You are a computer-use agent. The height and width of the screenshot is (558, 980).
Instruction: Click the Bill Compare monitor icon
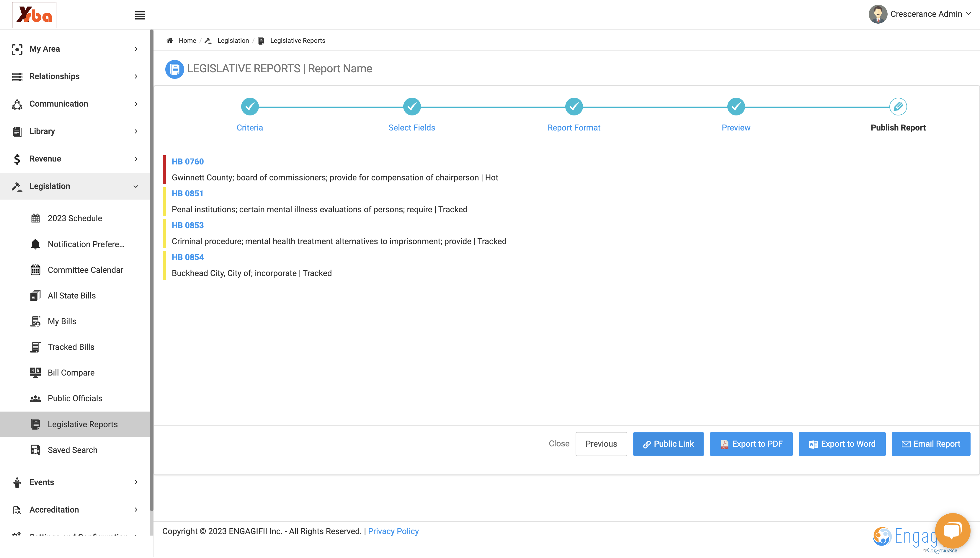(35, 373)
